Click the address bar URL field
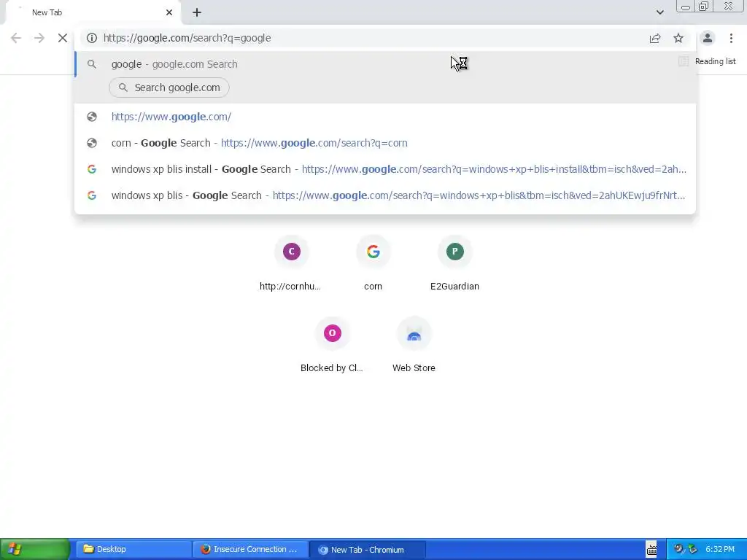 click(x=374, y=38)
